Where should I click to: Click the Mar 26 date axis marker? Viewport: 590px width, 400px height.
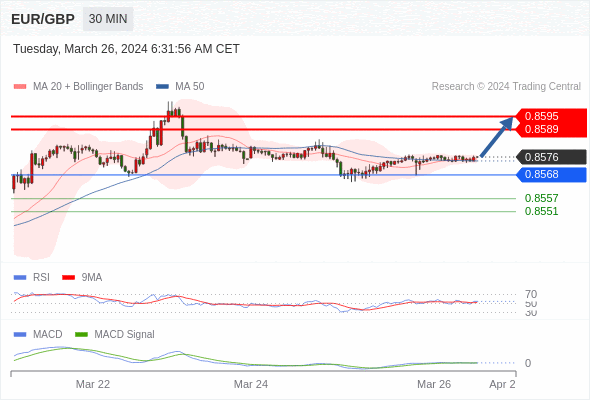click(x=434, y=384)
